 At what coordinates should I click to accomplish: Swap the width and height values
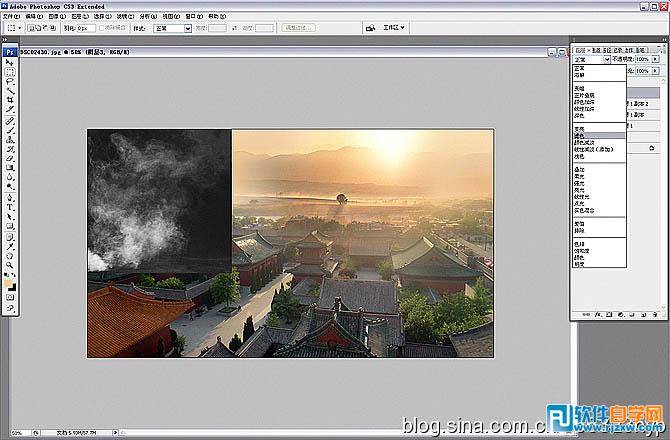tap(234, 28)
